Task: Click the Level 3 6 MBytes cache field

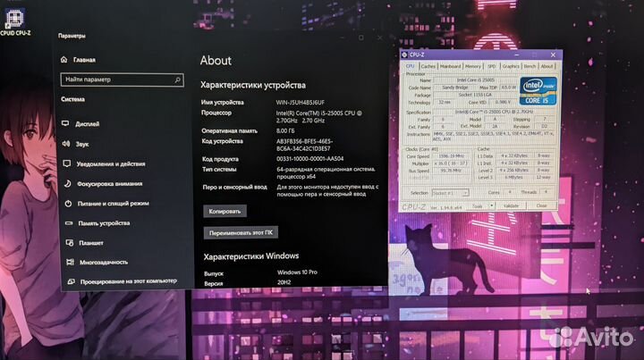Action: (x=513, y=178)
